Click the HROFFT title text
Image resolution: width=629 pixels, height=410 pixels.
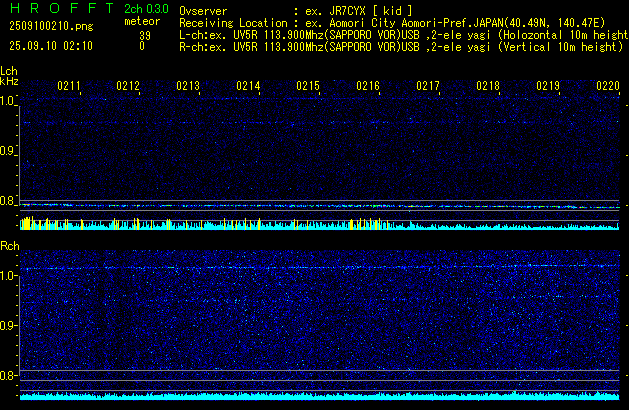62,8
